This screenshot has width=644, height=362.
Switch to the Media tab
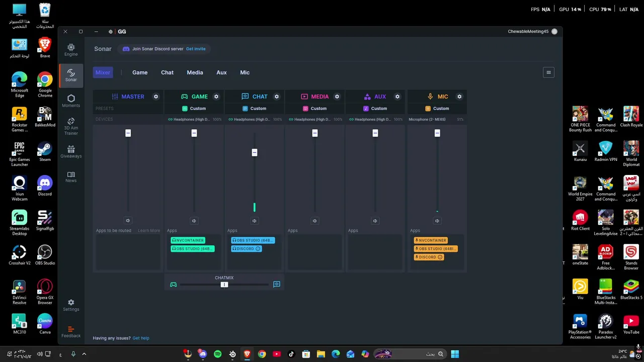tap(195, 72)
